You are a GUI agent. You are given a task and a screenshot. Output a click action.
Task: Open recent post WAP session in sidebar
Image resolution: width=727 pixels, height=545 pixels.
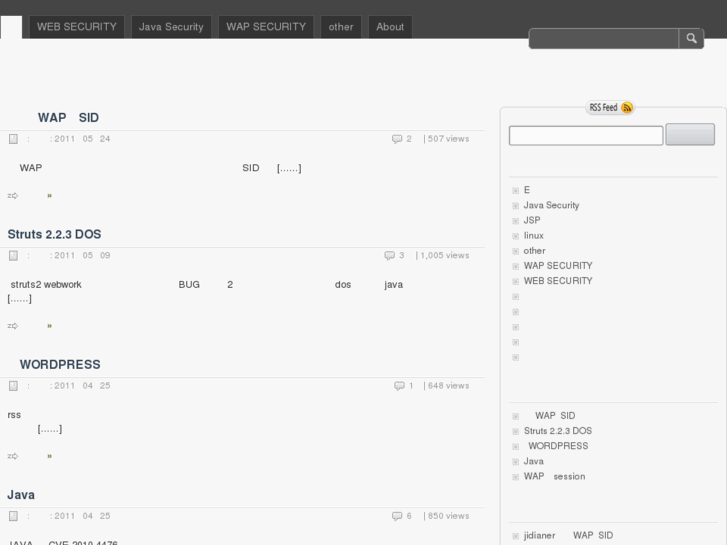point(555,477)
